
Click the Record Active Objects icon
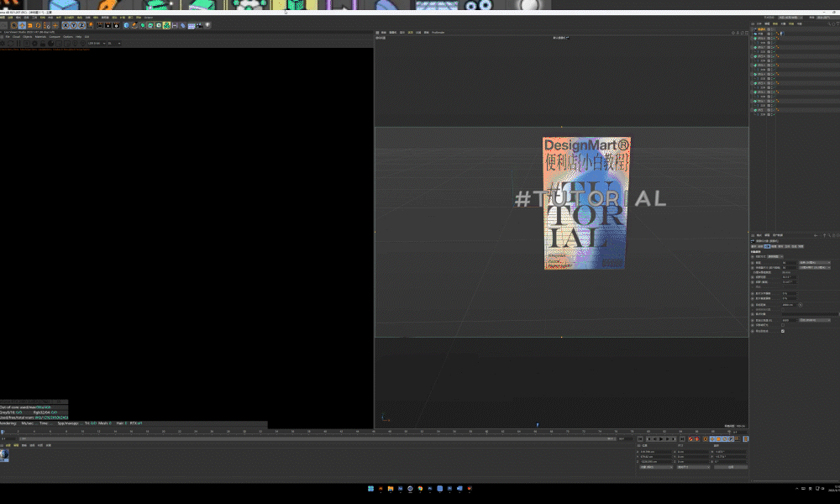[690, 439]
